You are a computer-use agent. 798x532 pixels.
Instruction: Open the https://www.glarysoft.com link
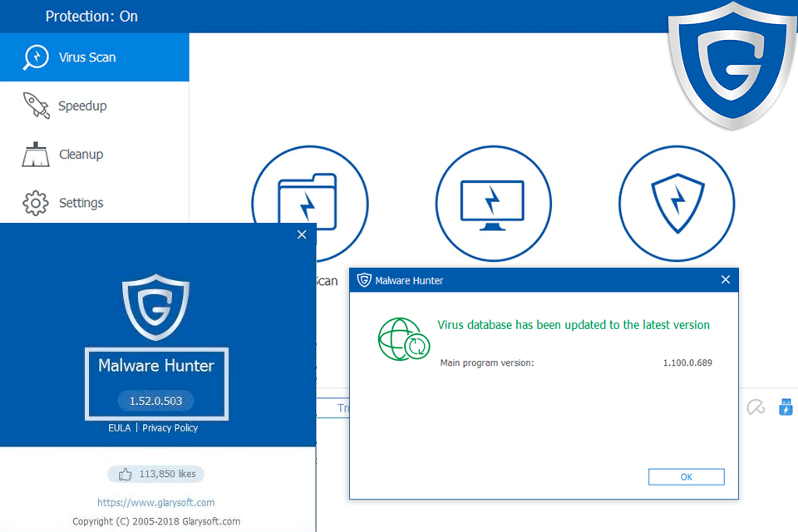[x=155, y=502]
